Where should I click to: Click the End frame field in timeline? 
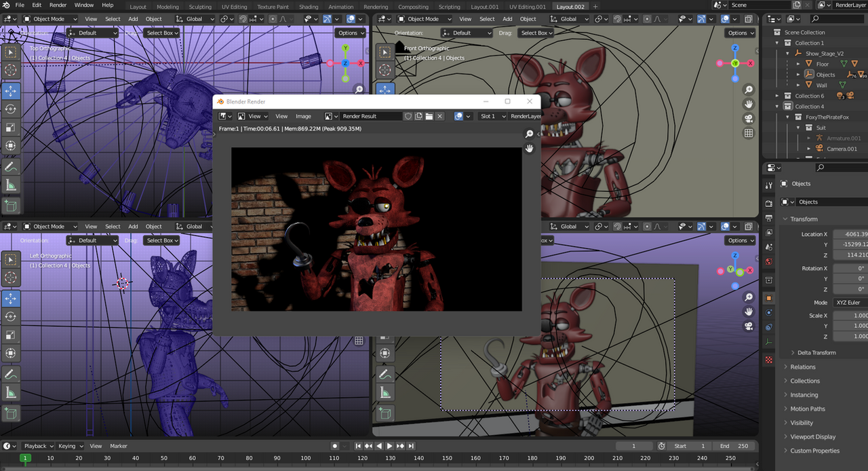734,446
